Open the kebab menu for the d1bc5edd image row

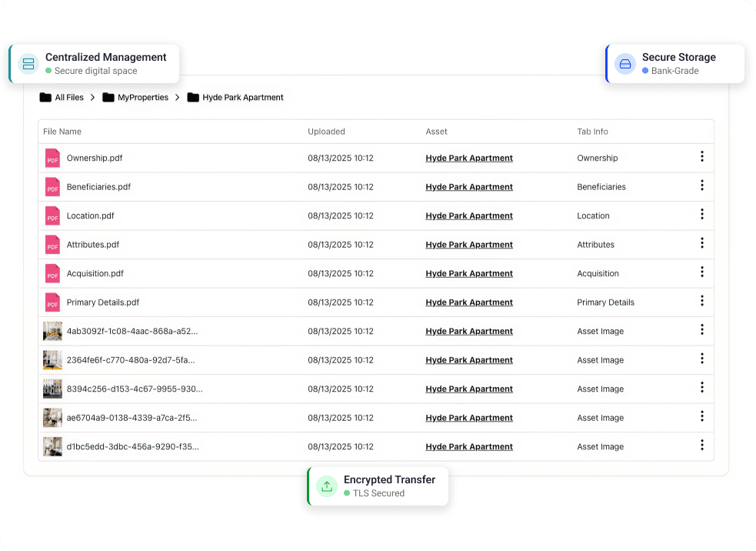[x=701, y=445]
